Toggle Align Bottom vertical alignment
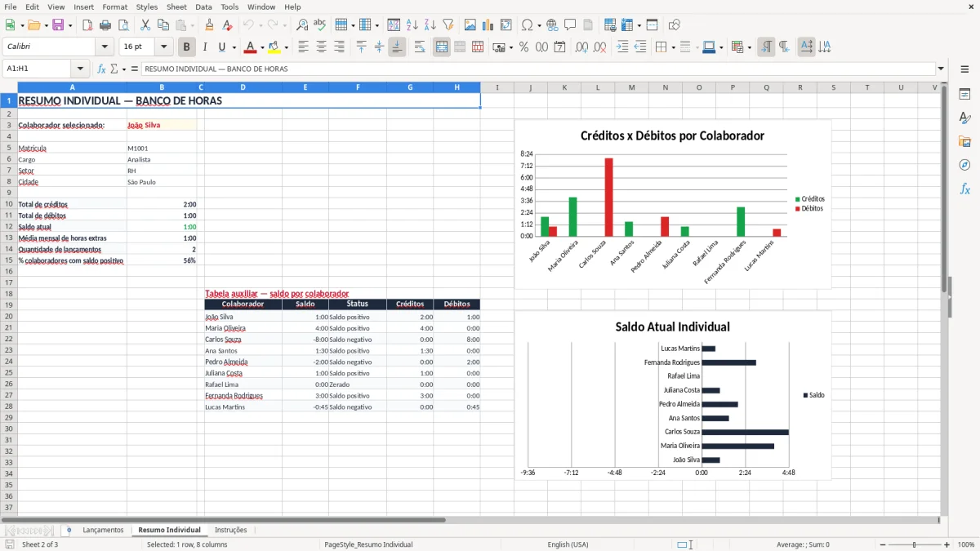 click(x=397, y=47)
